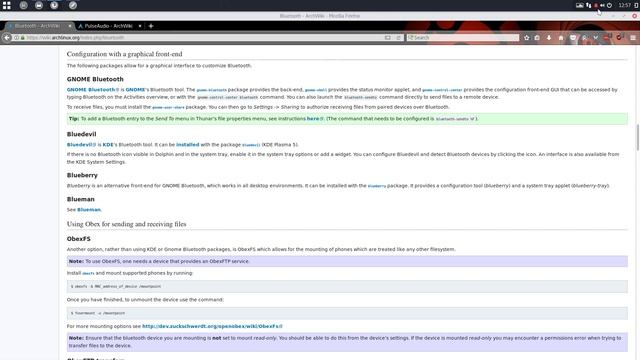This screenshot has width=640, height=360.
Task: Click the 'Configuration with a graphical front-end' heading
Action: (124, 54)
